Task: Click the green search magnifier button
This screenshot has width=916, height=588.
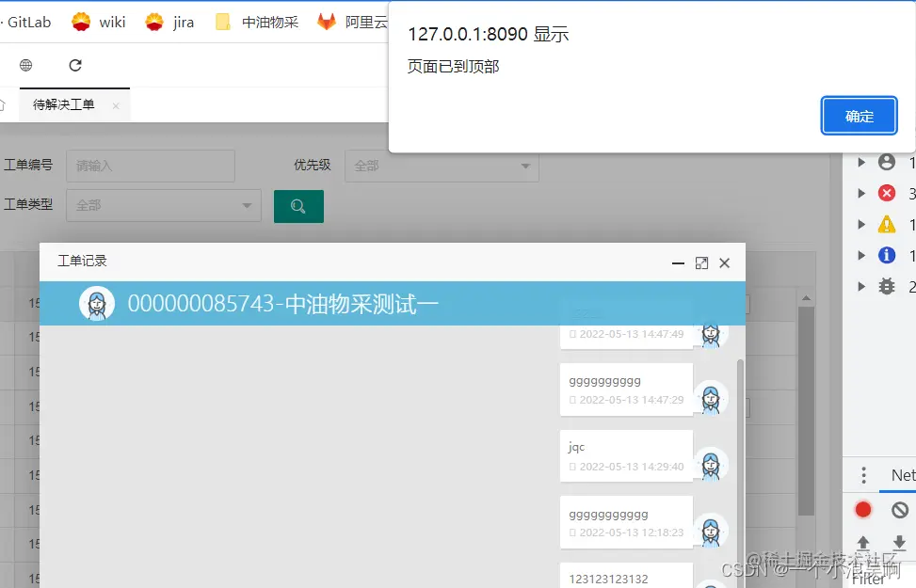Action: [298, 206]
